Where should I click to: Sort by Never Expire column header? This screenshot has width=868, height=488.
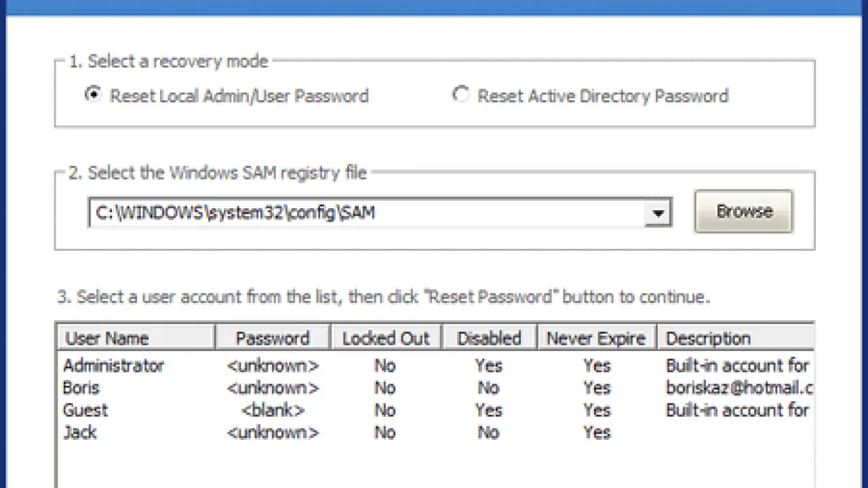coord(597,338)
